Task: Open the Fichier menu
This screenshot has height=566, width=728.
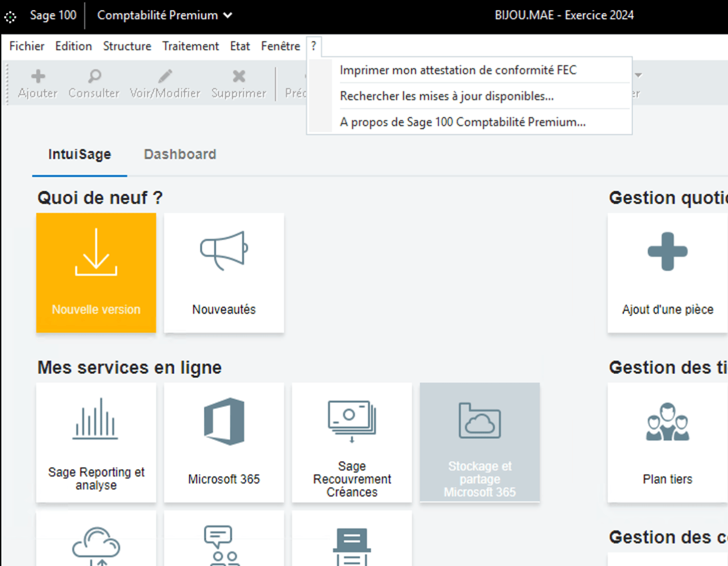Action: coord(27,46)
